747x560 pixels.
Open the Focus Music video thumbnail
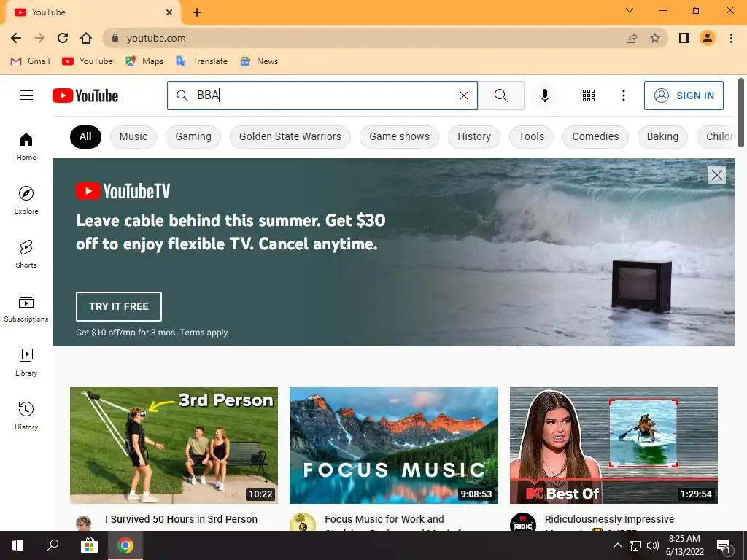393,446
